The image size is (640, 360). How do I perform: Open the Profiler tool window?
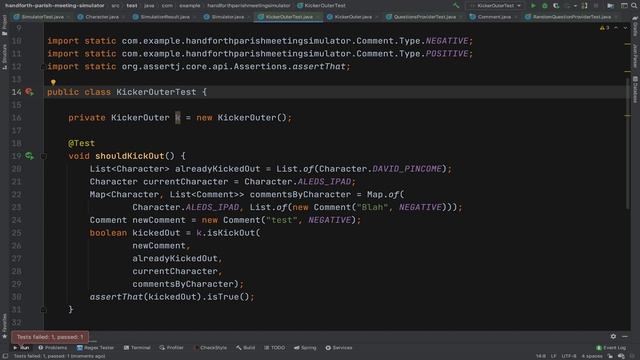171,348
